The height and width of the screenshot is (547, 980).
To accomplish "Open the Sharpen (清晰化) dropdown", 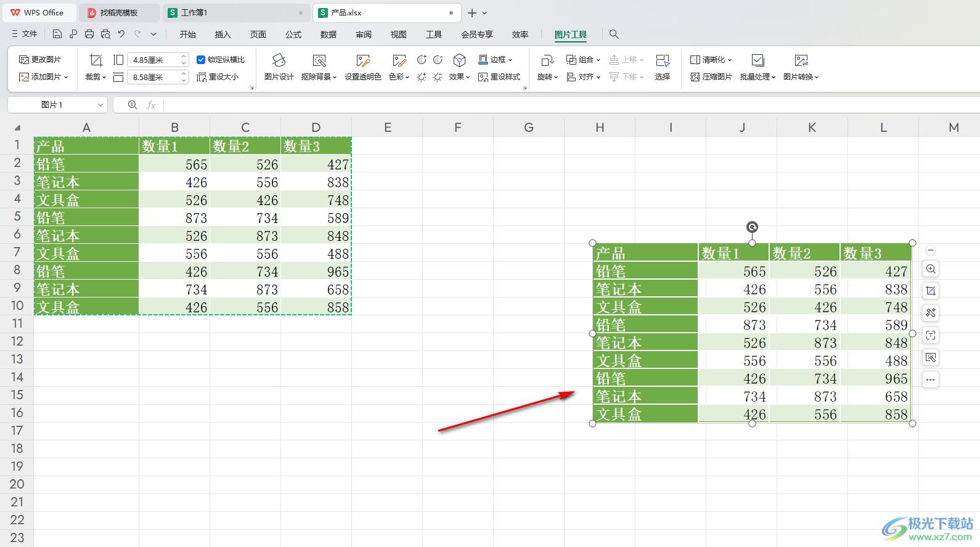I will [711, 60].
